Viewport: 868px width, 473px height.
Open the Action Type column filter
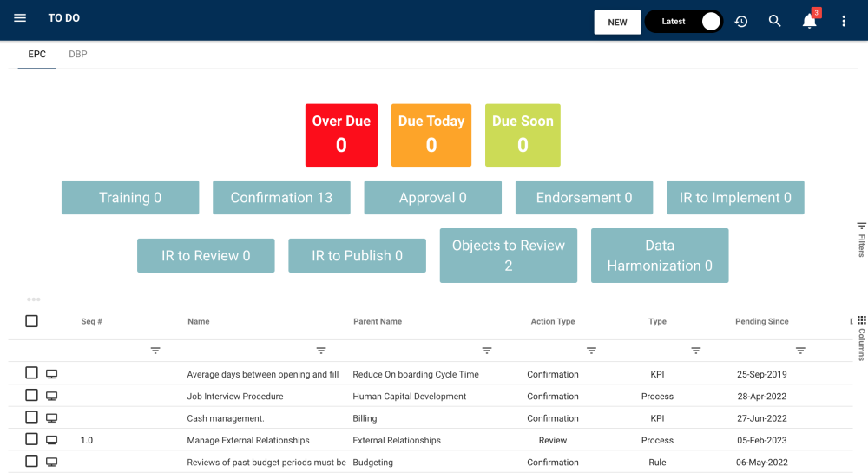(591, 351)
